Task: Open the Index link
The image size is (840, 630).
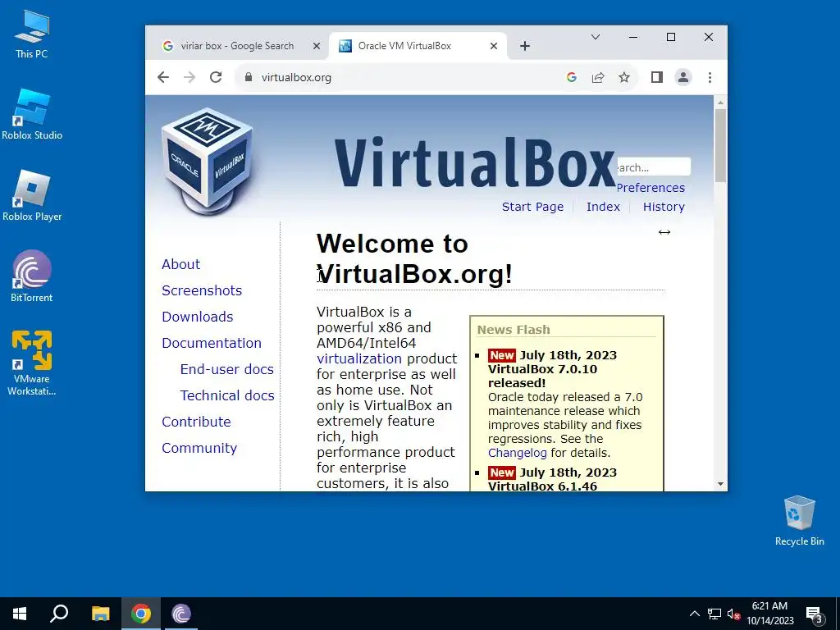Action: point(603,207)
